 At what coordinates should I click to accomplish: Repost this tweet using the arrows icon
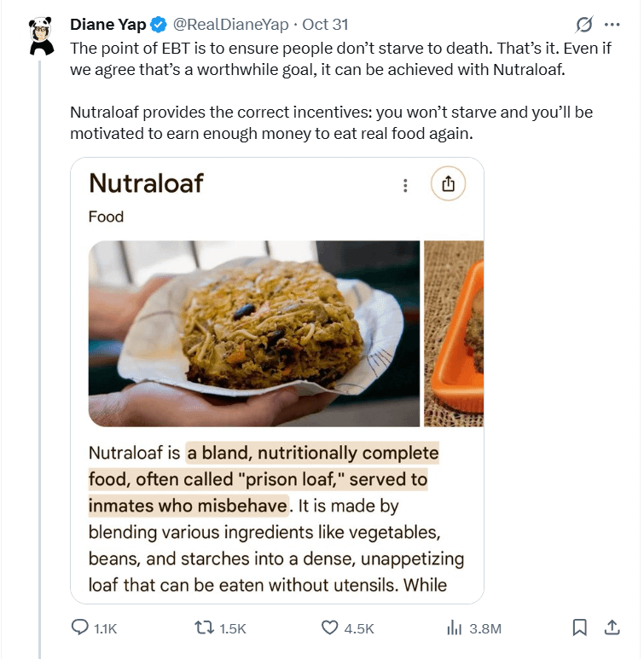coord(205,628)
